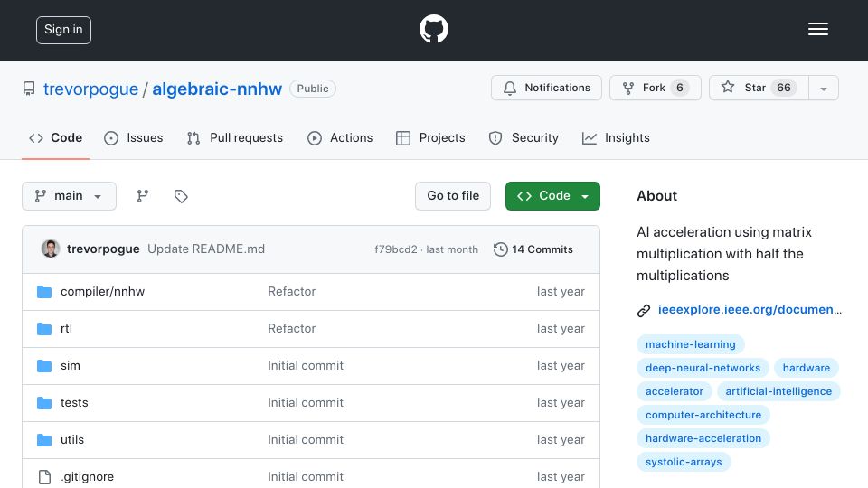Expand the main branch selector
Viewport: 868px width, 488px height.
70,196
